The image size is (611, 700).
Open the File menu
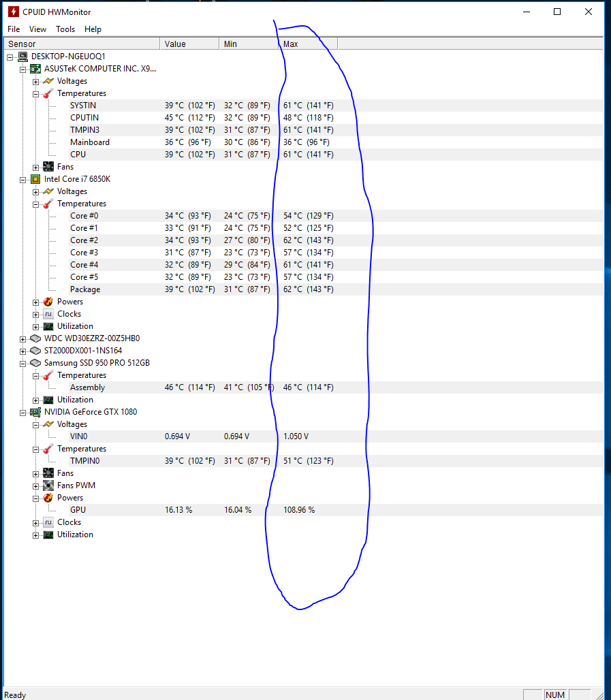(x=14, y=29)
